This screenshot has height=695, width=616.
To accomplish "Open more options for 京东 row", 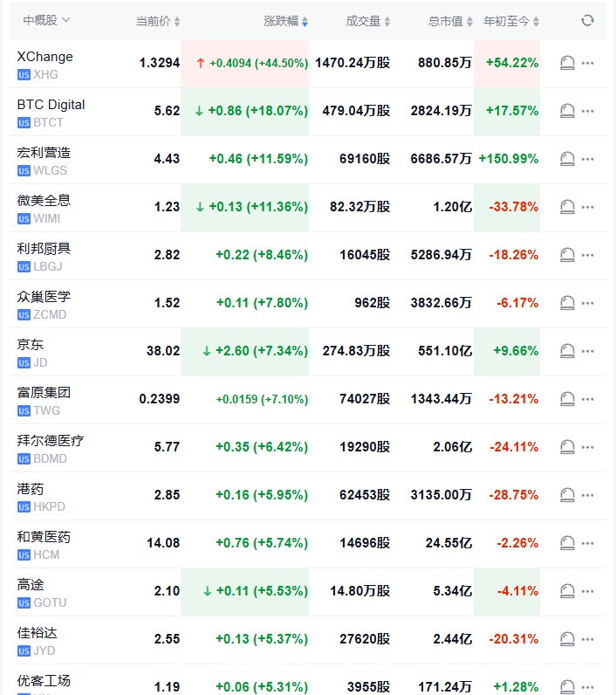I will click(588, 351).
